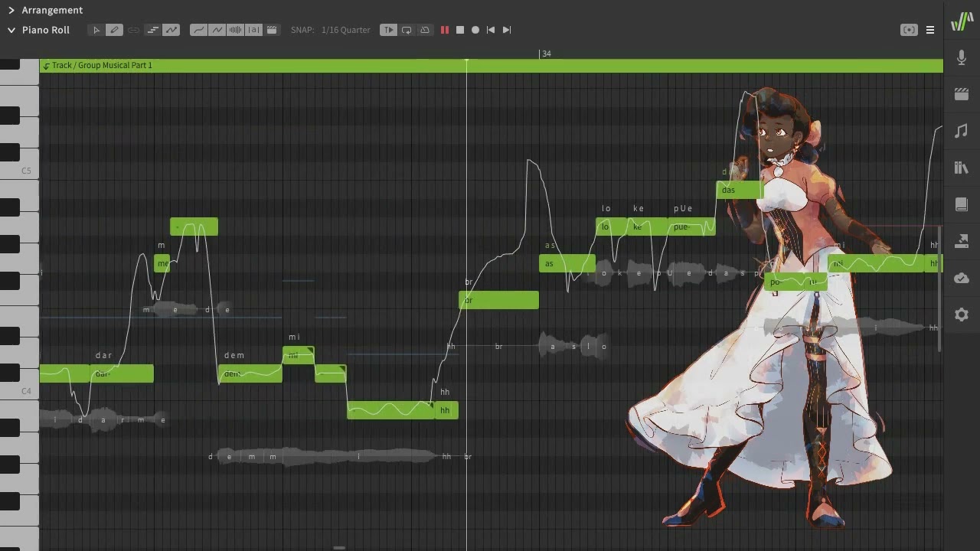Toggle smooth pitch line view

pos(198,30)
